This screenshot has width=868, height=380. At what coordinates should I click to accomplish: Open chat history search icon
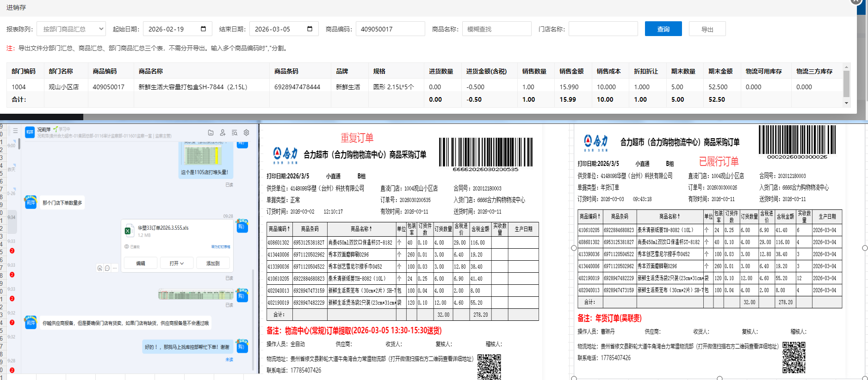click(x=235, y=133)
